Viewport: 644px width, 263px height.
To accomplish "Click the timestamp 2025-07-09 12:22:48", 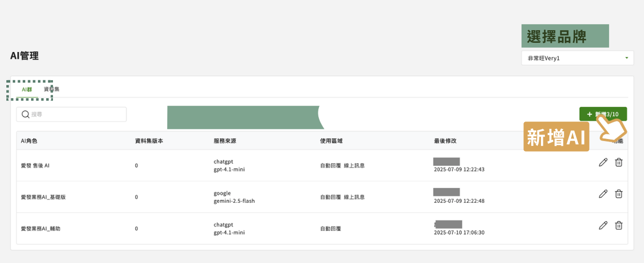I will tap(459, 201).
